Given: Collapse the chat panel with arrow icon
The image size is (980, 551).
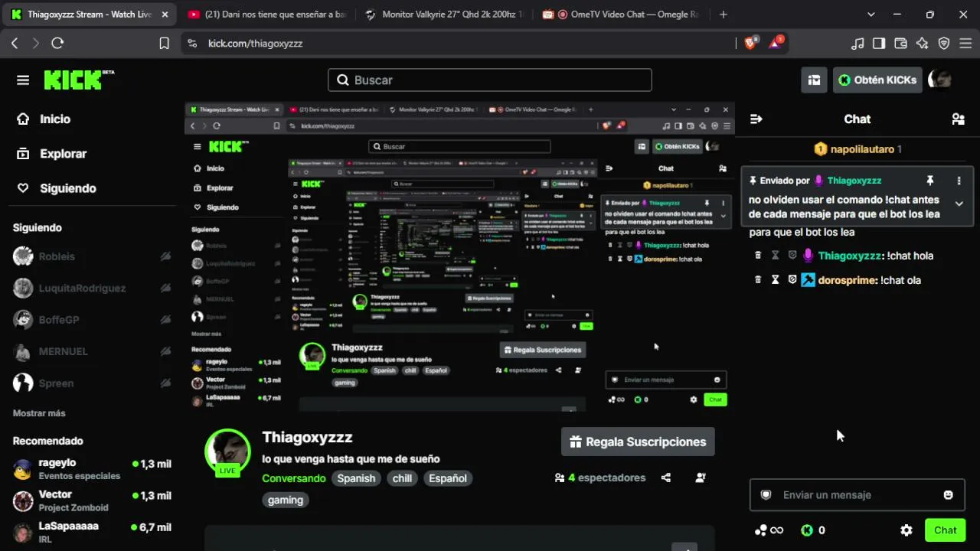Looking at the screenshot, I should coord(756,119).
